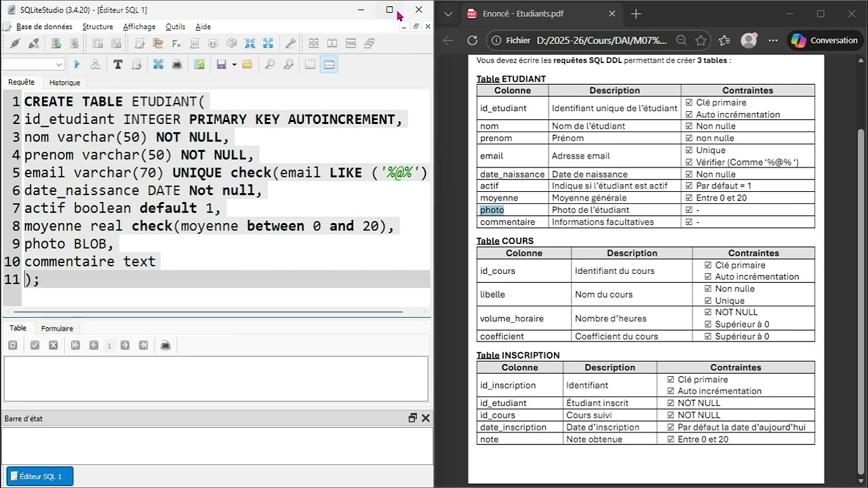
Task: Open the database selection combo box
Action: click(x=33, y=64)
